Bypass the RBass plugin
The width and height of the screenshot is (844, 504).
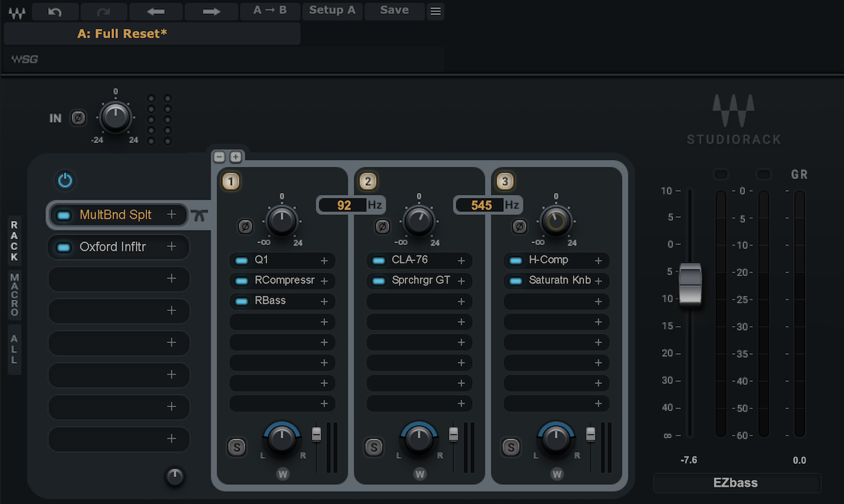241,300
